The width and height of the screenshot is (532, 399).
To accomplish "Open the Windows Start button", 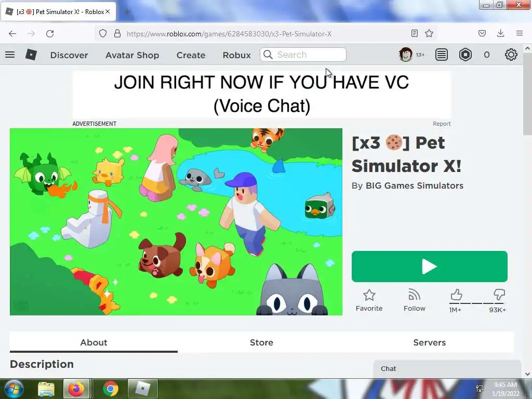I will (x=14, y=389).
